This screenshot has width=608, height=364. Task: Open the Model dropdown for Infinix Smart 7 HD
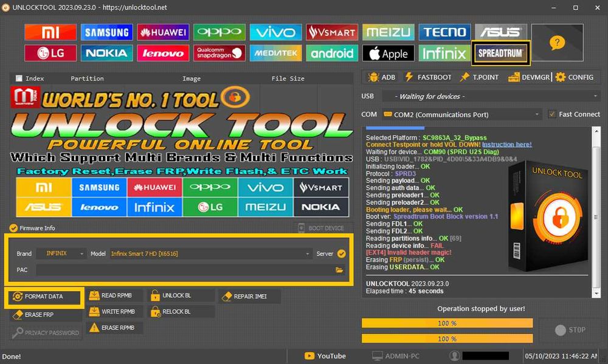point(210,253)
